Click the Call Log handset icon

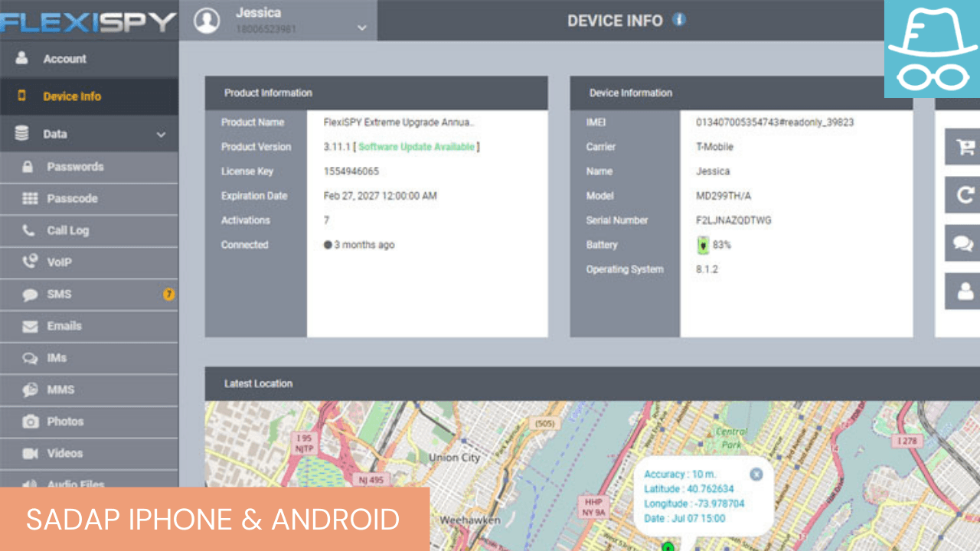click(29, 230)
